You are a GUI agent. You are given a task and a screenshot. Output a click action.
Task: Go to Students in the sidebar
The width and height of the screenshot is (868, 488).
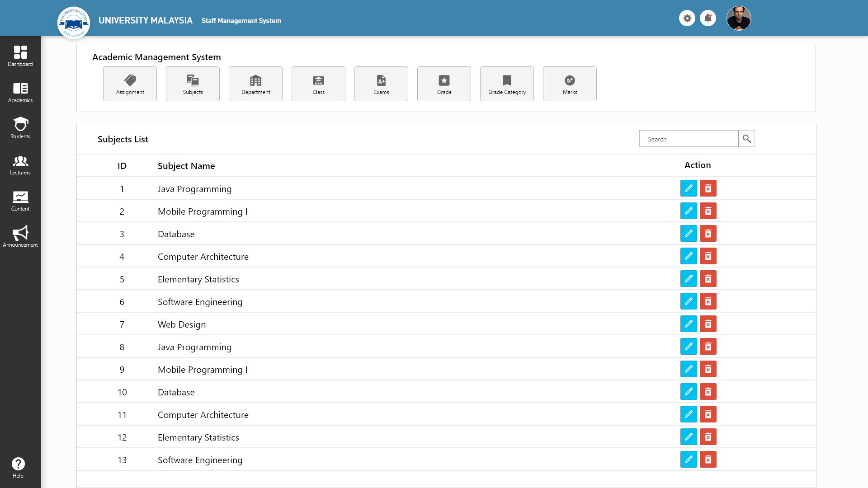tap(20, 128)
